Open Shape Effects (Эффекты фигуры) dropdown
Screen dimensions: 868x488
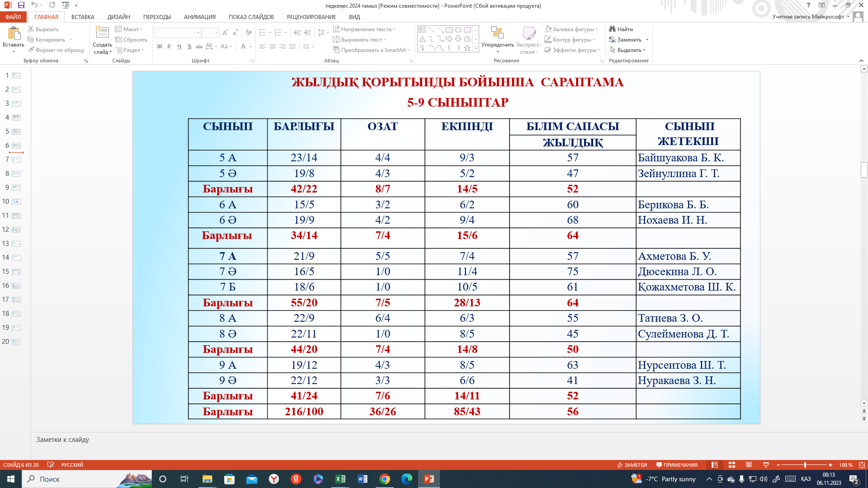(572, 50)
